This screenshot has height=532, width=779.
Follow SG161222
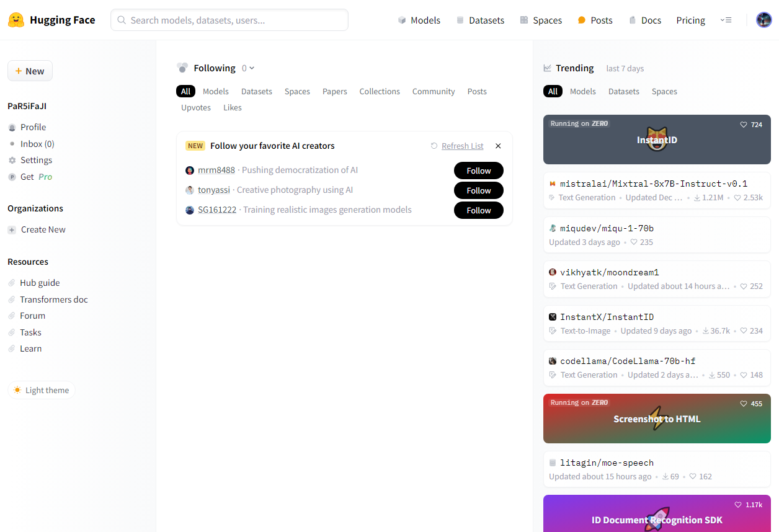coord(479,210)
